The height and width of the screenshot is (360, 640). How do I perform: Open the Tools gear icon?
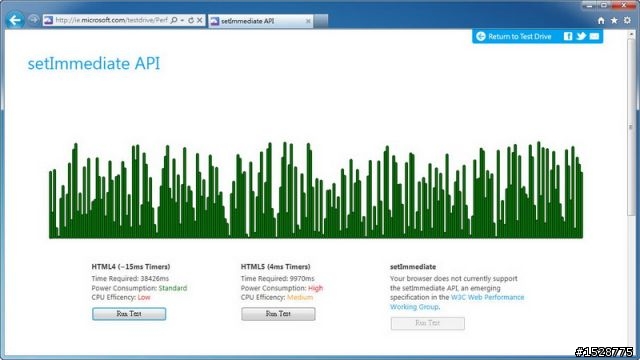(627, 20)
